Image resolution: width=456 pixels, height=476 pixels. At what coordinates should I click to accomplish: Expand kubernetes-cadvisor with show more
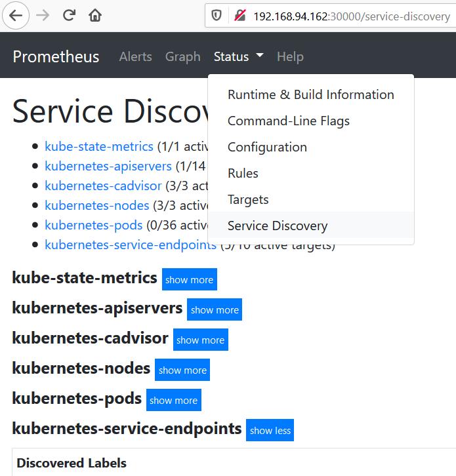[201, 340]
